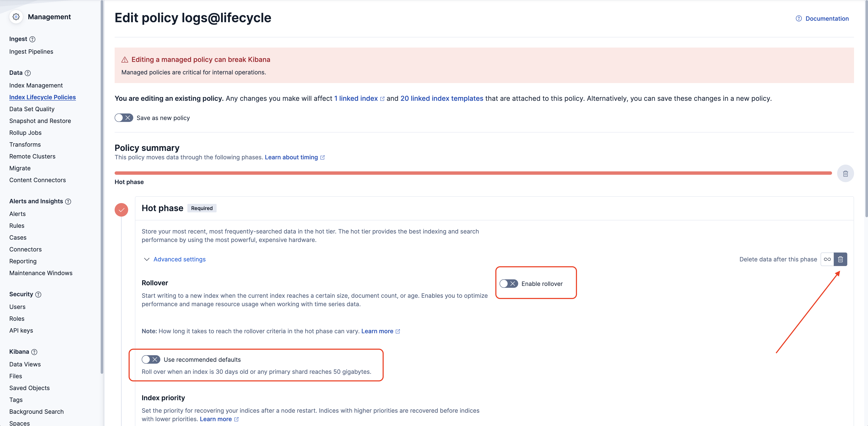The width and height of the screenshot is (868, 426).
Task: Open Content Connectors page
Action: tap(37, 180)
